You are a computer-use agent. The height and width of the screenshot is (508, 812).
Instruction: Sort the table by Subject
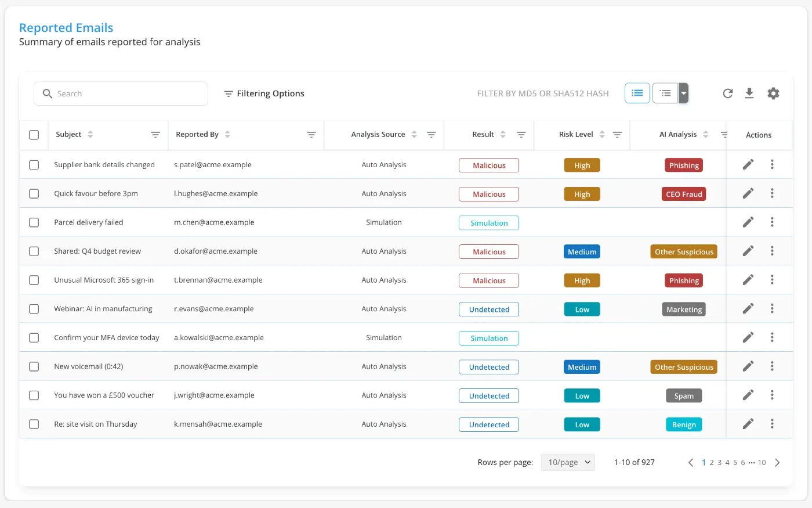(x=90, y=134)
